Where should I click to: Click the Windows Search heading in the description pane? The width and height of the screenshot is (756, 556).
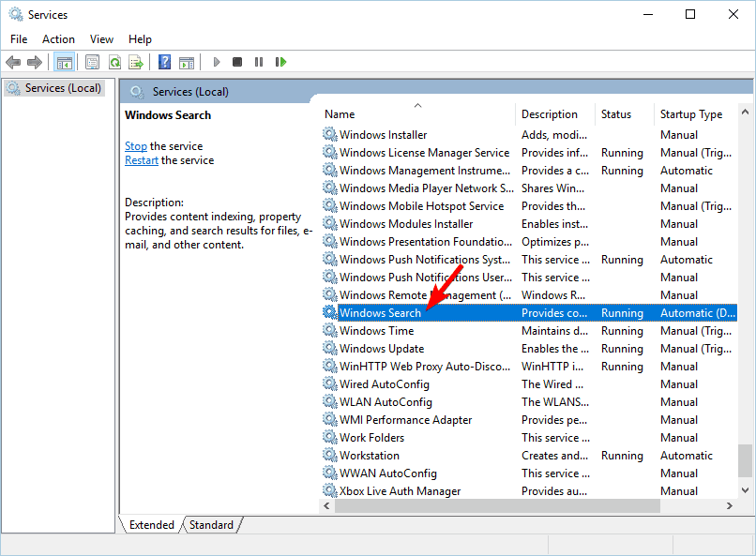(x=168, y=115)
